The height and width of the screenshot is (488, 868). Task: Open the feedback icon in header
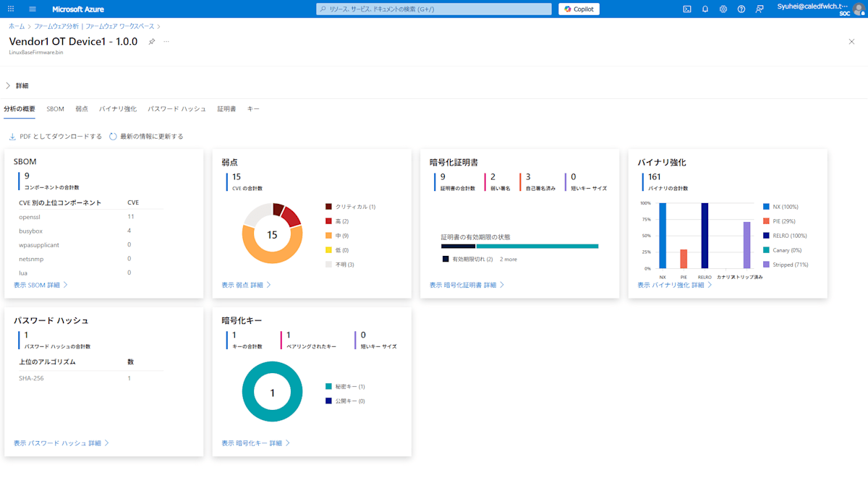759,9
